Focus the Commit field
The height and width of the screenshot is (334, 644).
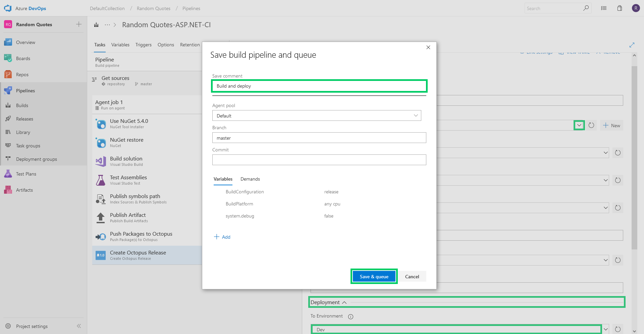[319, 160]
